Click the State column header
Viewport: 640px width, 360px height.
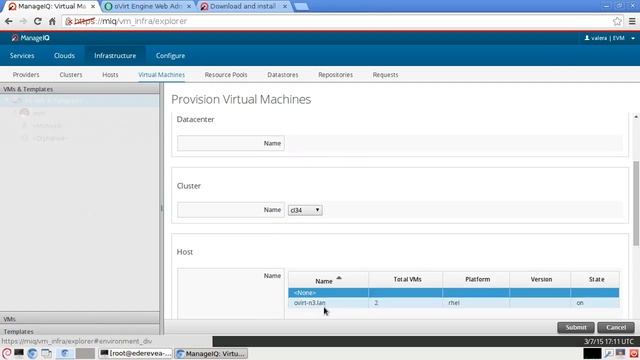[596, 280]
